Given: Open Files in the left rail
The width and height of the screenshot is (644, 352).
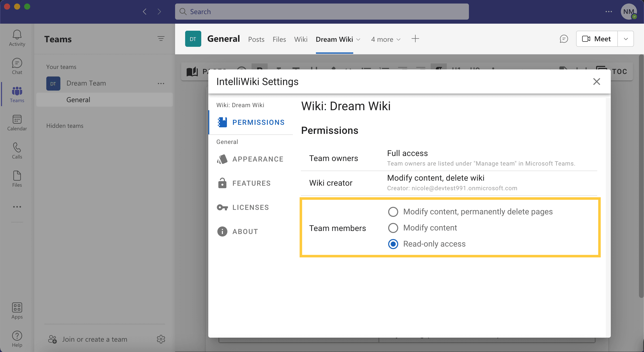Looking at the screenshot, I should click(17, 179).
